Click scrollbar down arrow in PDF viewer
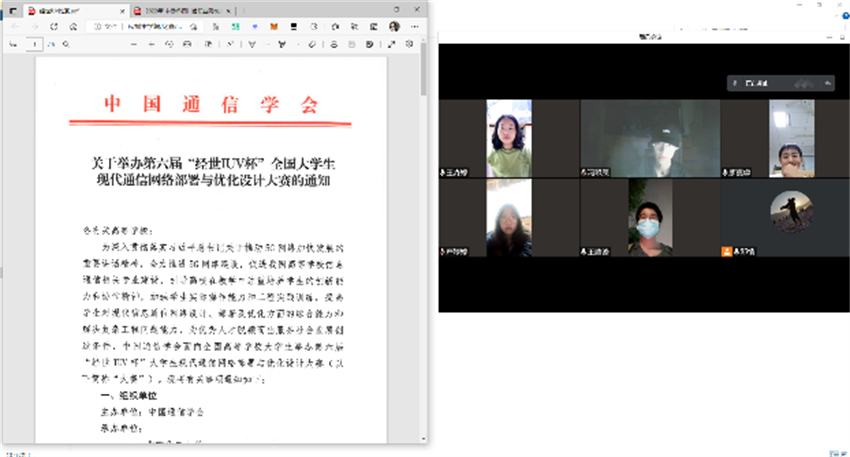 point(423,439)
